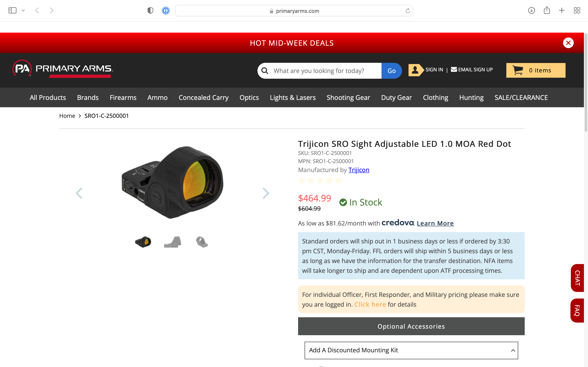588x367 pixels.
Task: Reload the page with the refresh icon
Action: pyautogui.click(x=408, y=11)
